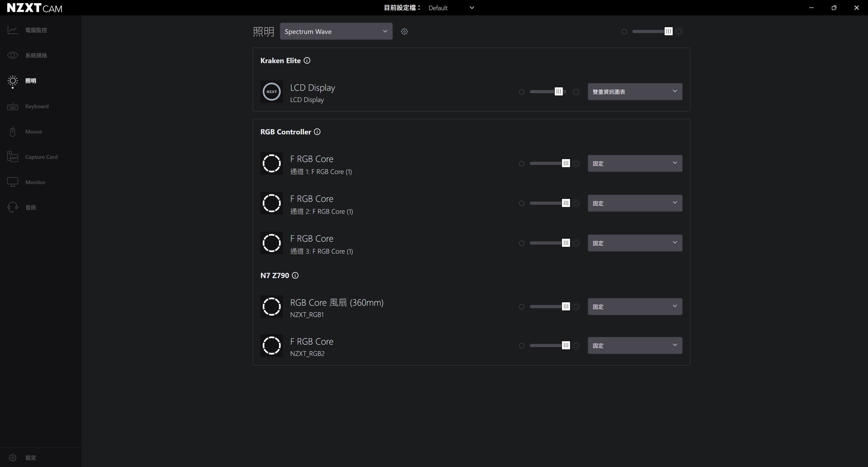868x467 pixels.
Task: Open the Spectrum Wave lighting preset dropdown
Action: coord(336,31)
